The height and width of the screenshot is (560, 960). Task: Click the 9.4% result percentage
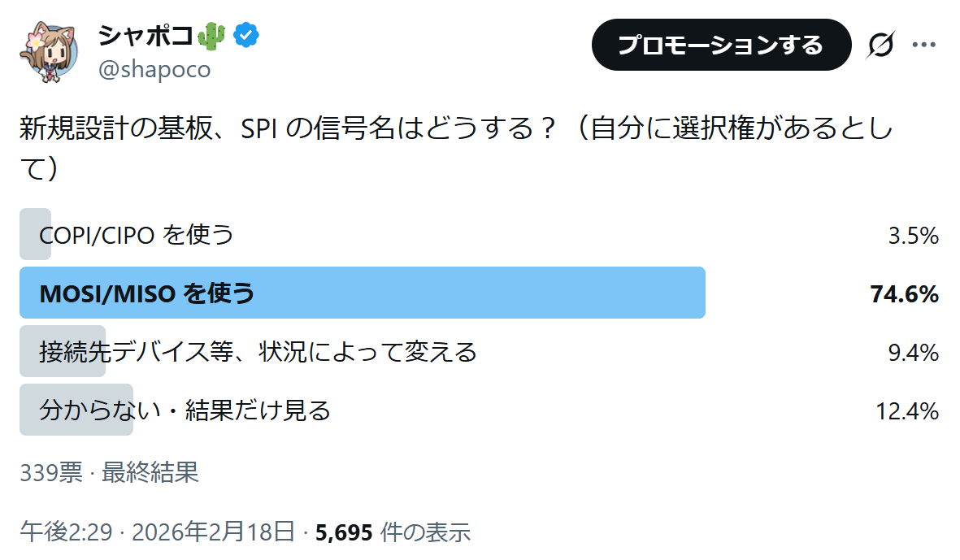913,353
